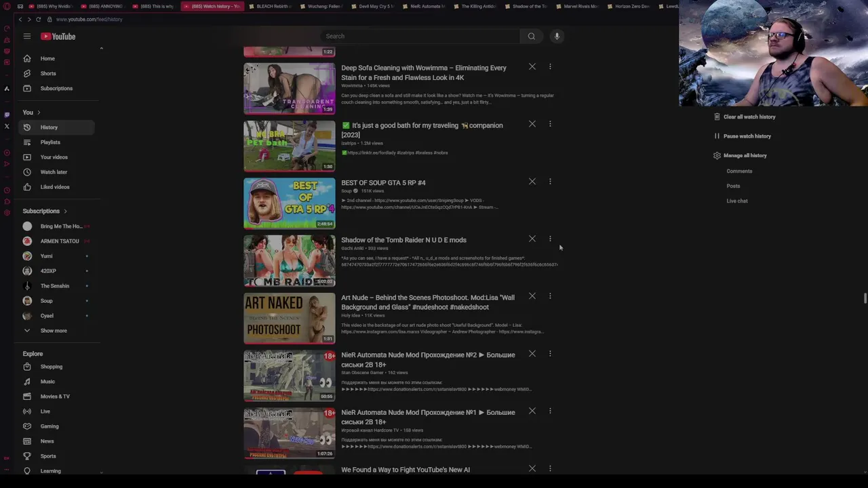Open Comments history link
Image resolution: width=868 pixels, height=488 pixels.
(739, 171)
